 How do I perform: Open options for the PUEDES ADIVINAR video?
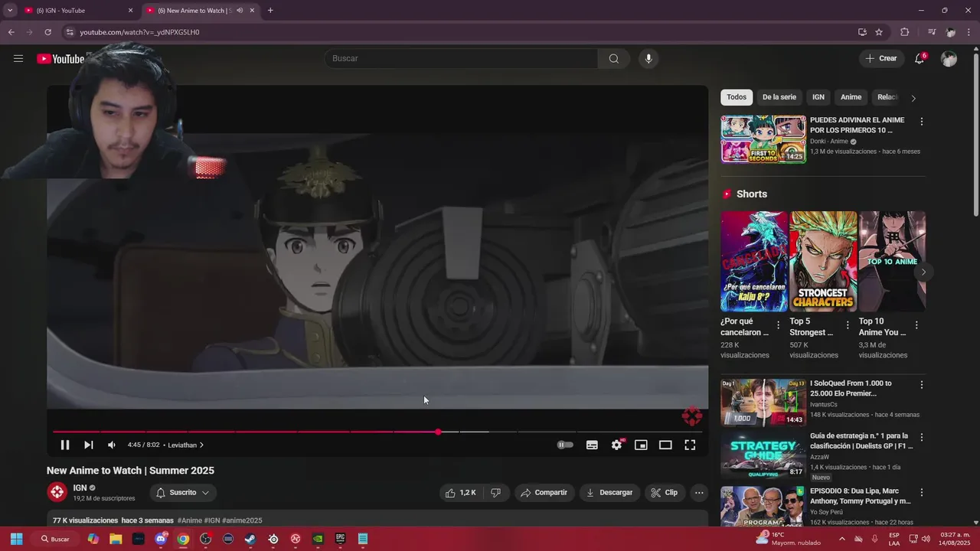coord(921,122)
